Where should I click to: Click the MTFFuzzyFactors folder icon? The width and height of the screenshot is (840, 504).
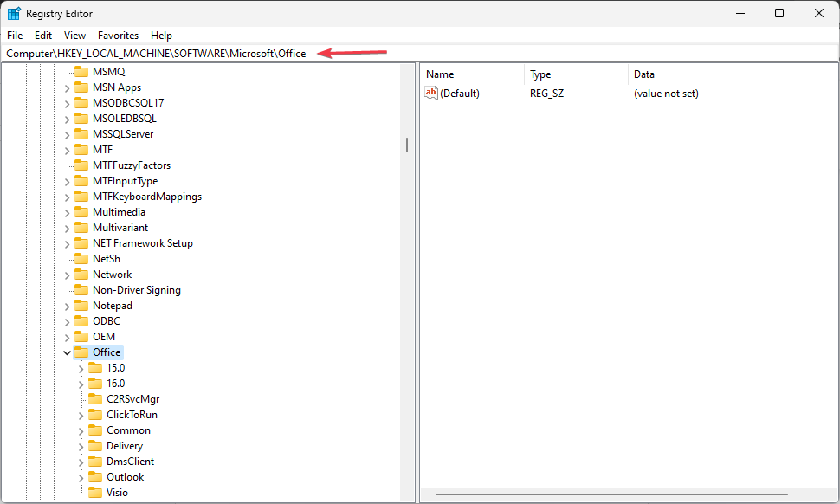[81, 165]
